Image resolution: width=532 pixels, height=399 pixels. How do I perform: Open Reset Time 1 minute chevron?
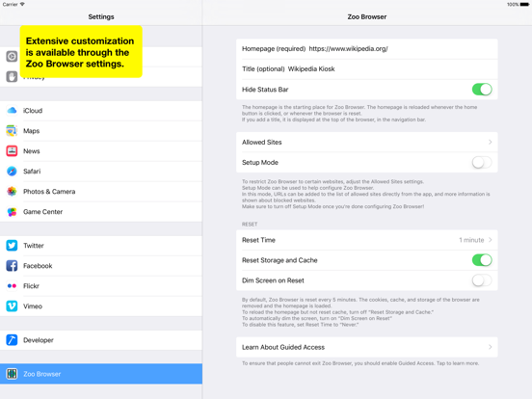pyautogui.click(x=491, y=240)
